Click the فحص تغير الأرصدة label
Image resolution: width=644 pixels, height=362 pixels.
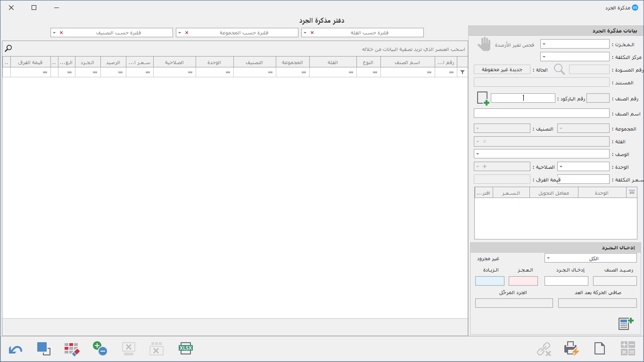pyautogui.click(x=514, y=45)
